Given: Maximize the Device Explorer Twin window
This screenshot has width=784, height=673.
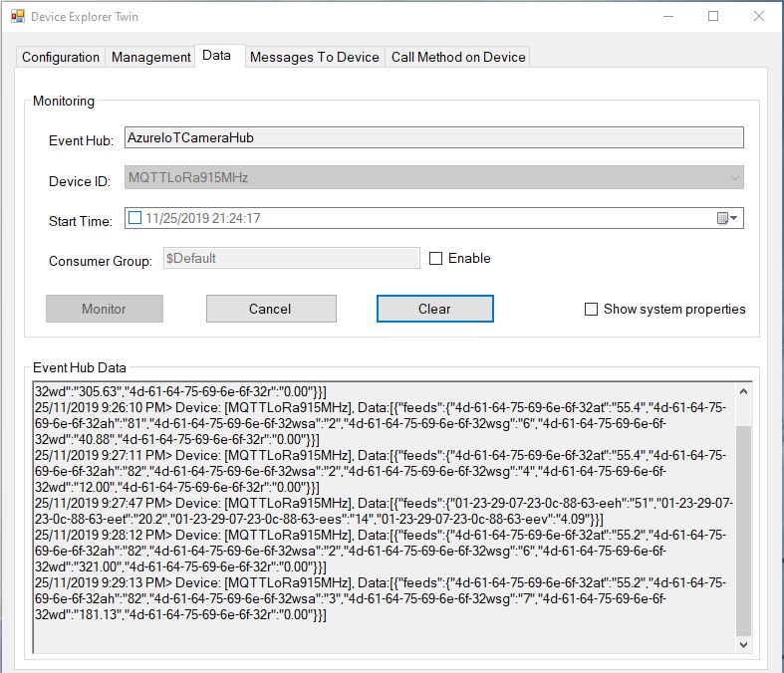Looking at the screenshot, I should click(x=713, y=17).
